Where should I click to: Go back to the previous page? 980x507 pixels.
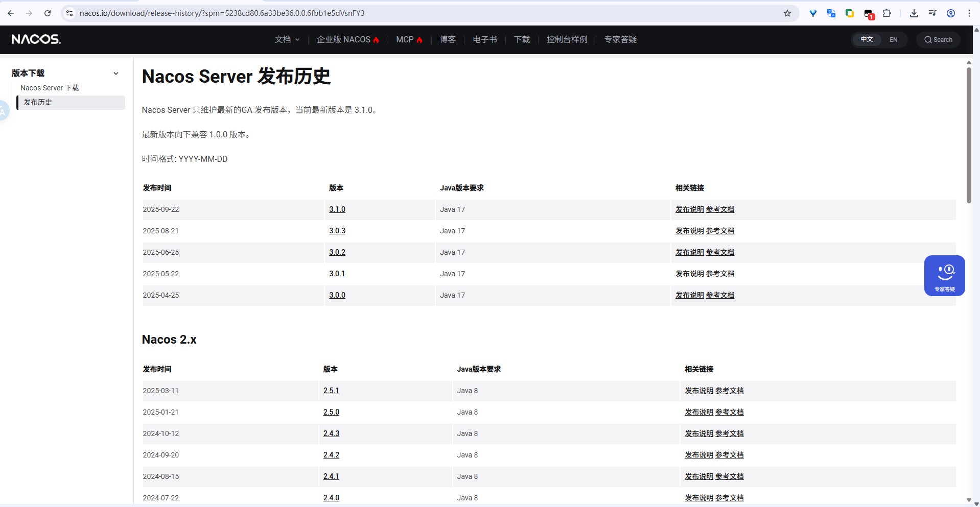pos(11,13)
